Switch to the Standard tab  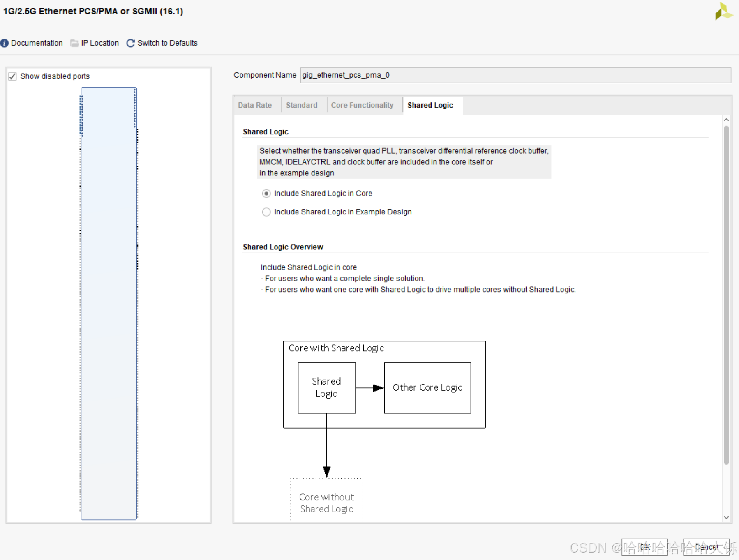coord(302,105)
